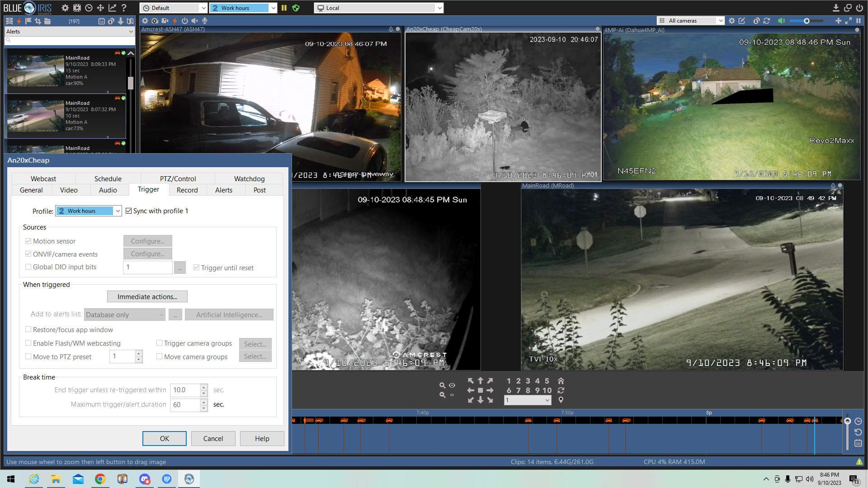Open the status graph chart icon

coord(112,8)
